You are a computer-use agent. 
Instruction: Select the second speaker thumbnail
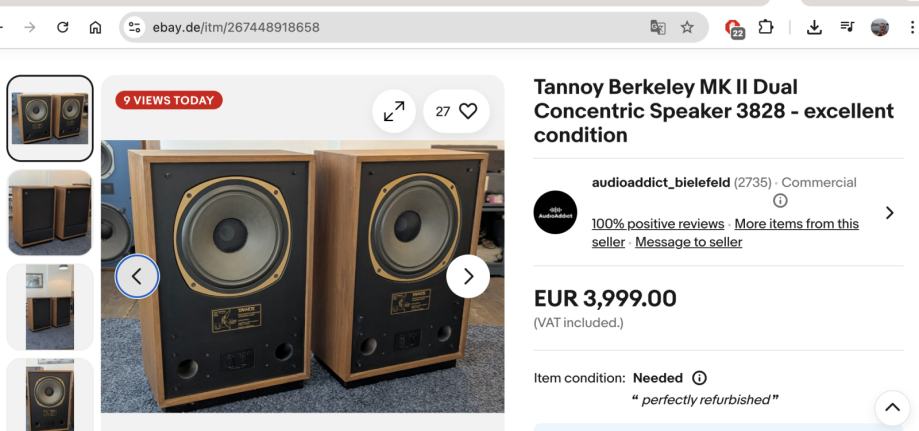point(50,212)
